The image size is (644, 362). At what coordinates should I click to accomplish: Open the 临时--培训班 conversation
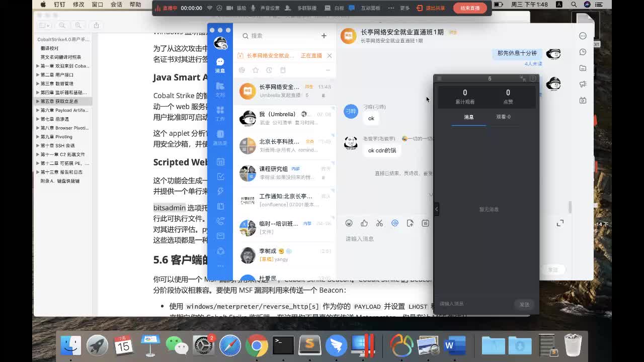pos(284,228)
